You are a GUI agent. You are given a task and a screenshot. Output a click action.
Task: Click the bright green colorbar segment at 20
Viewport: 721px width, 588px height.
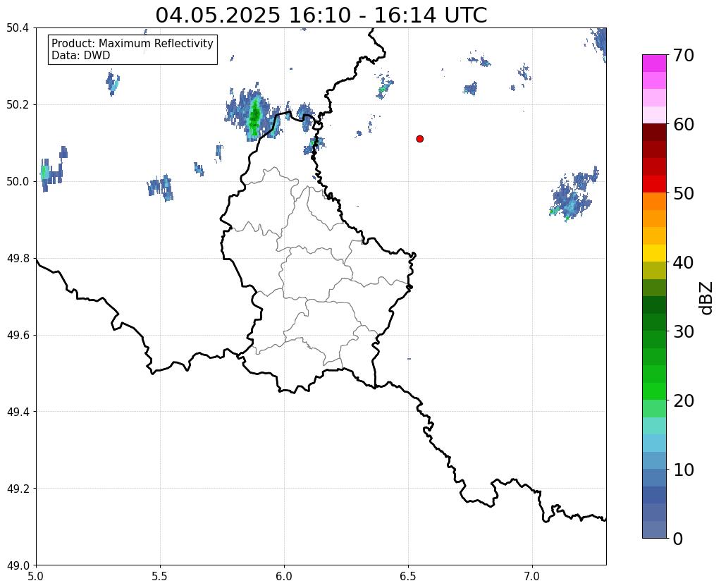654,391
